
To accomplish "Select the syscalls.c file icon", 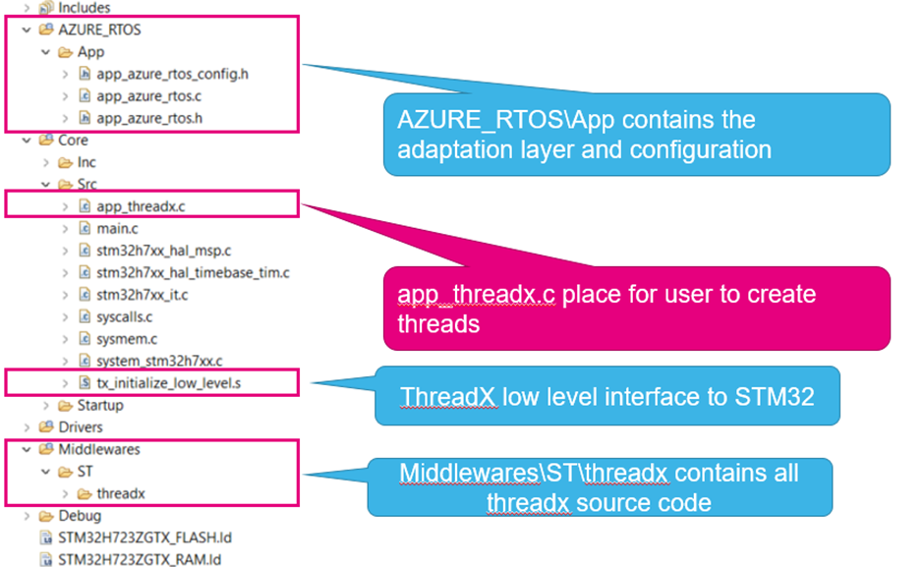I will tap(85, 317).
